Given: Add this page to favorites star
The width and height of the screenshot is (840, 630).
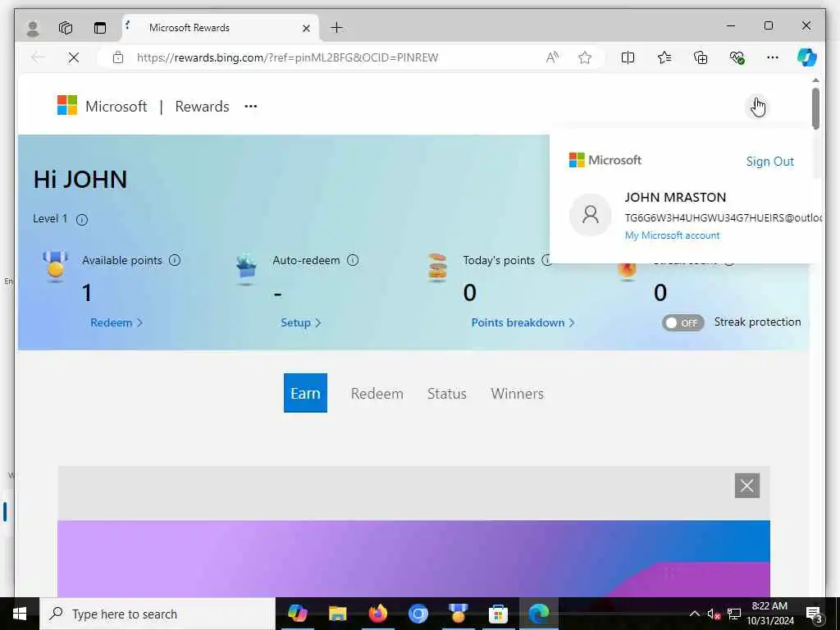Looking at the screenshot, I should [x=584, y=57].
